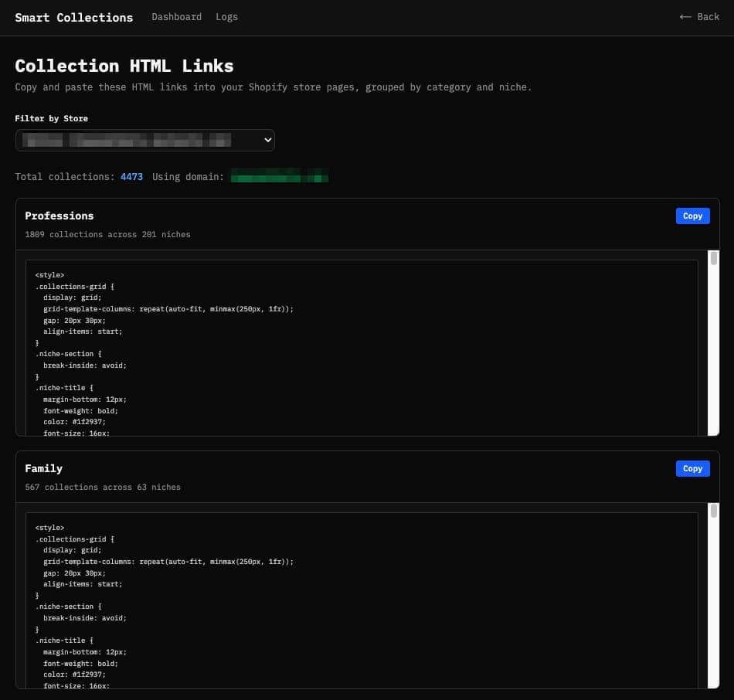This screenshot has width=734, height=700.
Task: Click the 4473 total collections count
Action: point(131,177)
